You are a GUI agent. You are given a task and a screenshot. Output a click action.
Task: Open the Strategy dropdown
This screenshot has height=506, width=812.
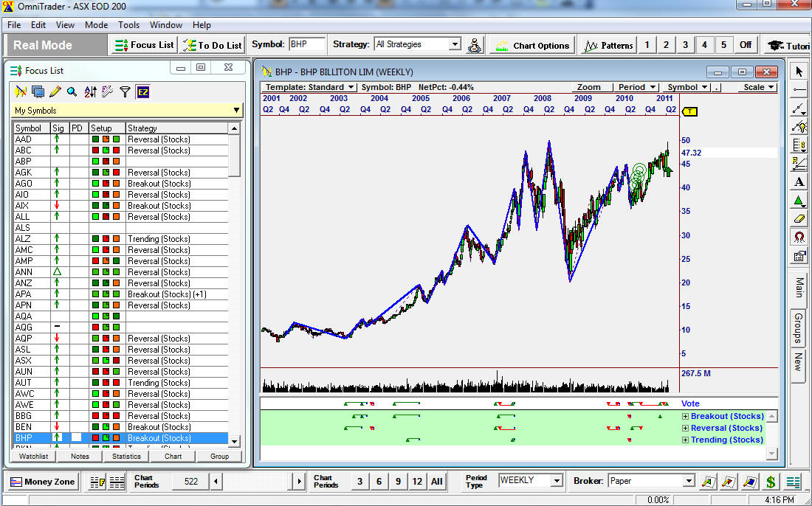[455, 44]
